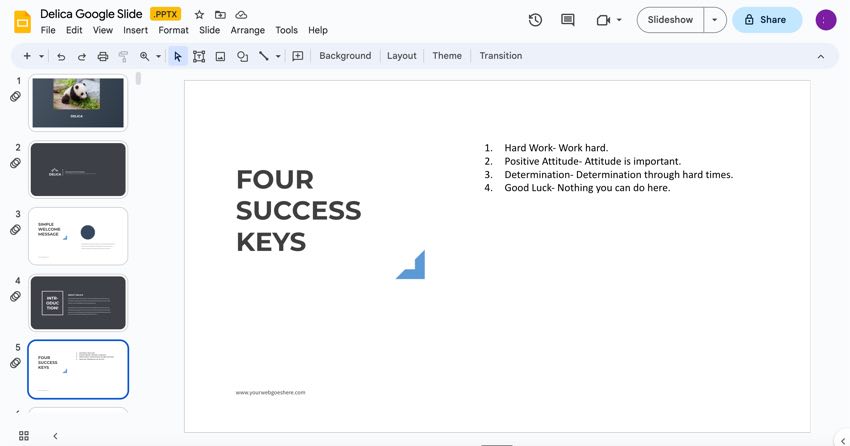Screen dimensions: 850x446
Task: Add a comment from toolbar
Action: click(298, 56)
